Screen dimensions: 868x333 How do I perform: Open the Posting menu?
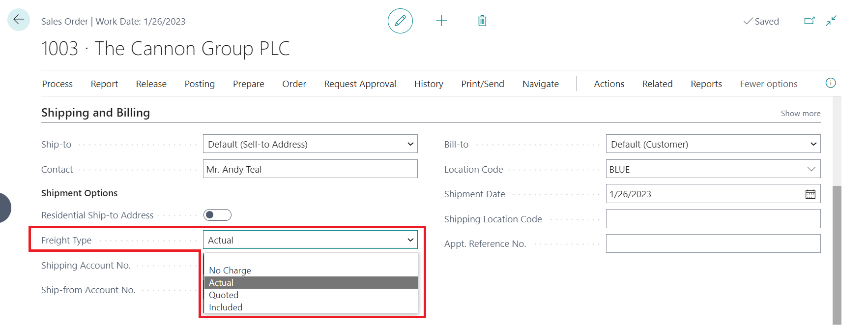200,84
